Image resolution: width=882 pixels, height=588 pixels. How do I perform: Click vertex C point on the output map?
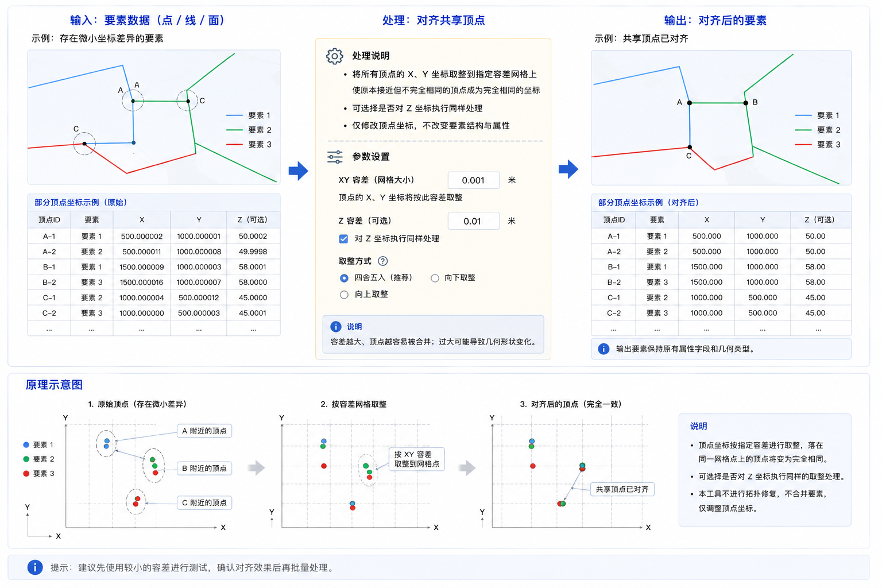(x=690, y=147)
